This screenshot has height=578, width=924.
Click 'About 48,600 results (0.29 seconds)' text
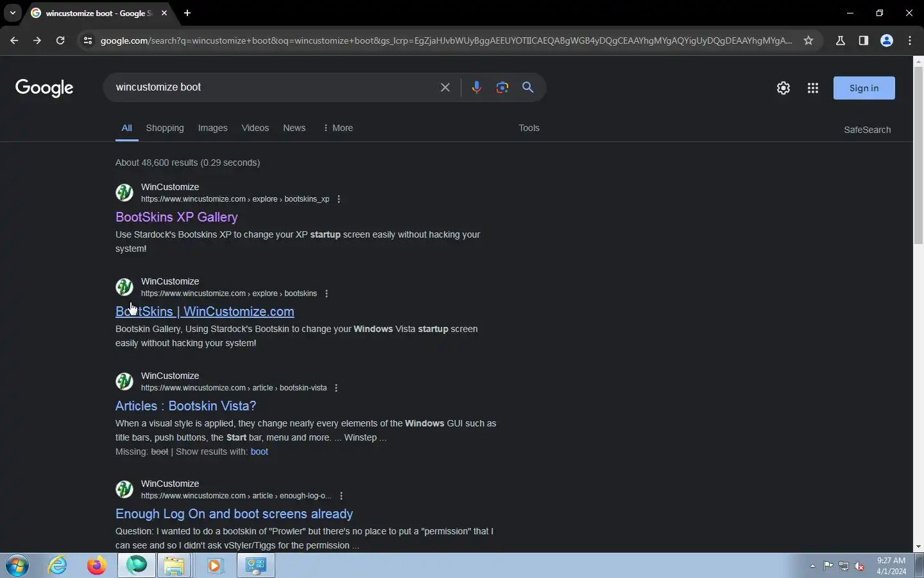(x=187, y=162)
